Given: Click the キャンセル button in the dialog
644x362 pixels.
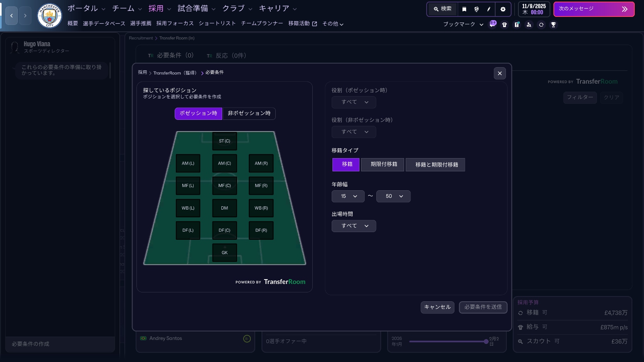Looking at the screenshot, I should tap(437, 307).
